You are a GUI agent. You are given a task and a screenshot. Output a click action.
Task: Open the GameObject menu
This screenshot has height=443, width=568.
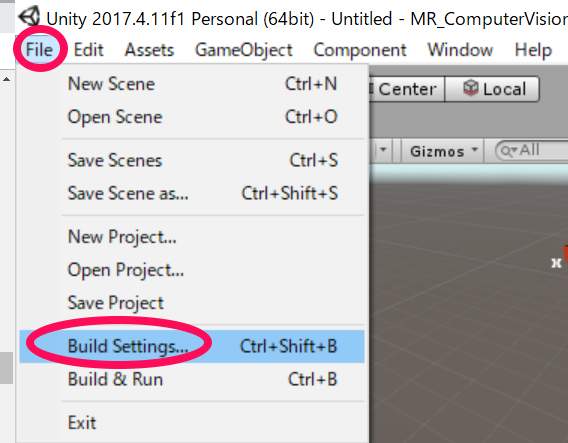(x=243, y=50)
